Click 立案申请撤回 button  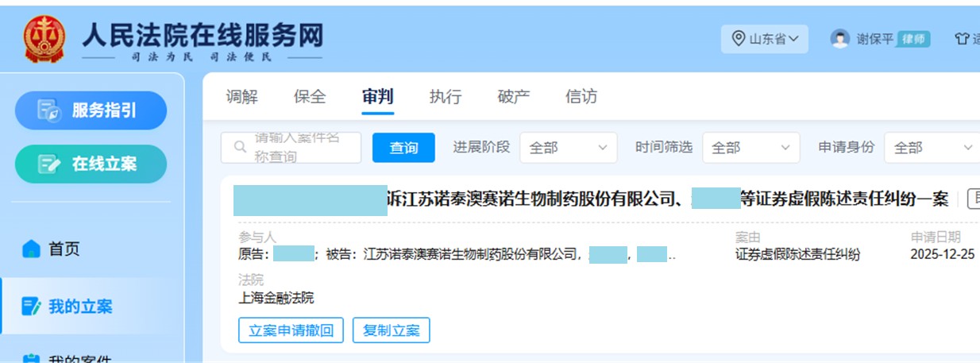pos(291,330)
